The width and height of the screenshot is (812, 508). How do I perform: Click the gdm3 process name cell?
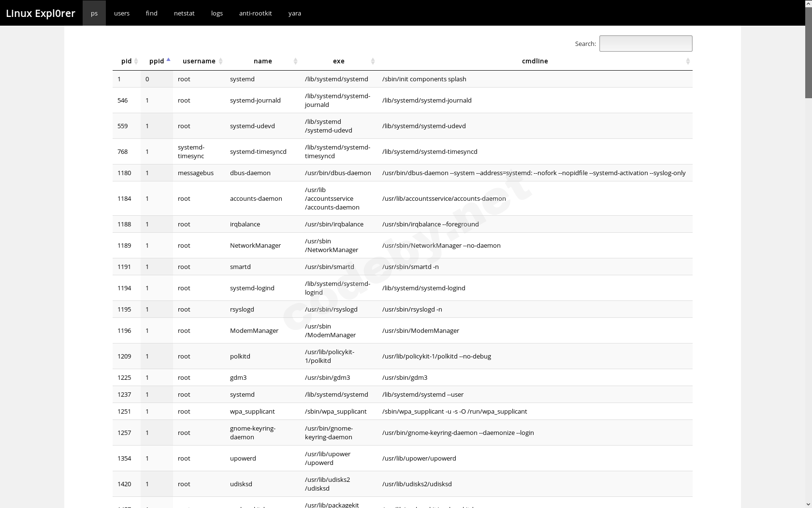(239, 377)
